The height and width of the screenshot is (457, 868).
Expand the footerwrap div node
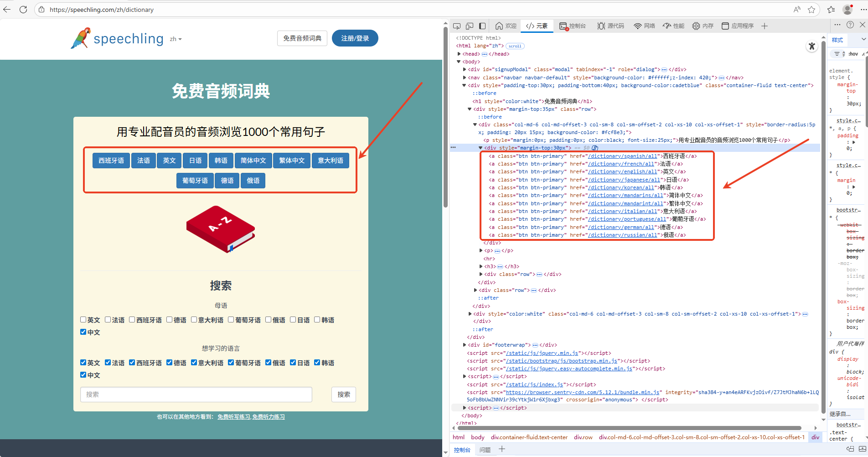click(x=465, y=345)
